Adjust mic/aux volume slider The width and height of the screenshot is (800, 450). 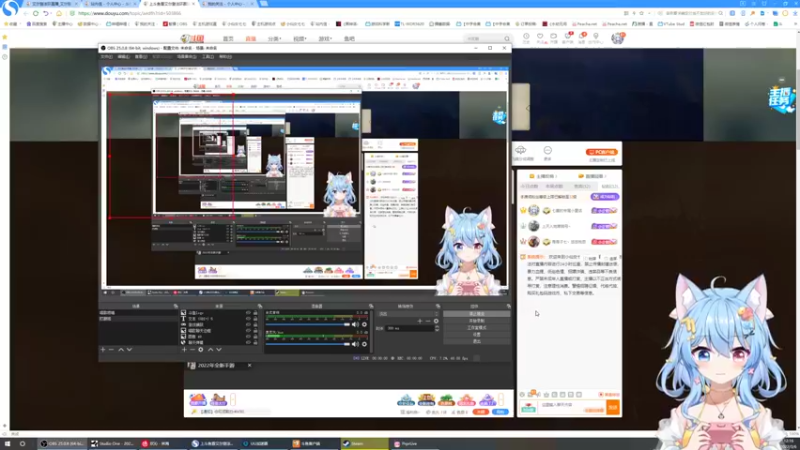click(308, 344)
